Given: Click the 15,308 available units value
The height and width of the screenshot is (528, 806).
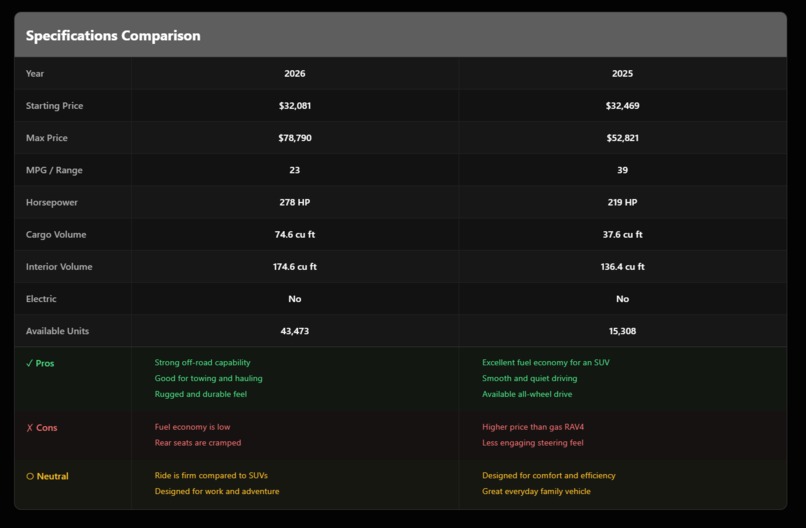Looking at the screenshot, I should 622,331.
